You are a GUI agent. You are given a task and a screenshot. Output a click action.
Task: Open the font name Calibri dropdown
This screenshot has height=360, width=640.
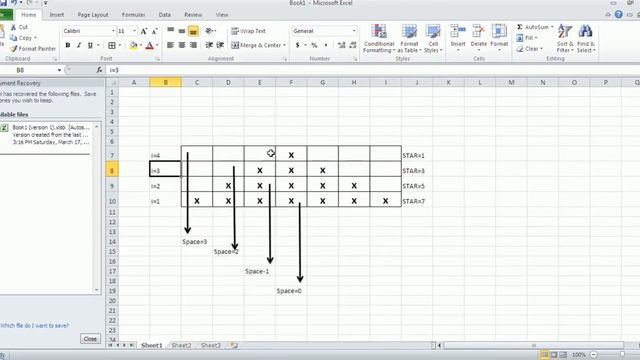point(113,31)
